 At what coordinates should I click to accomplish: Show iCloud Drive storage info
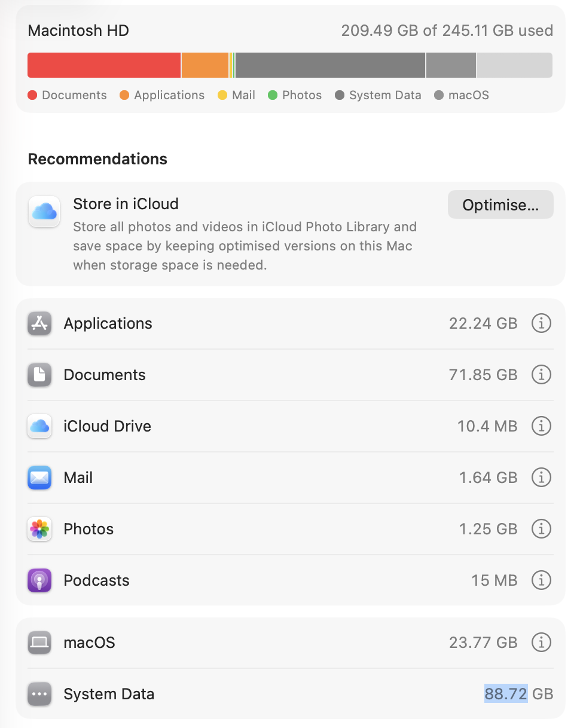click(541, 426)
